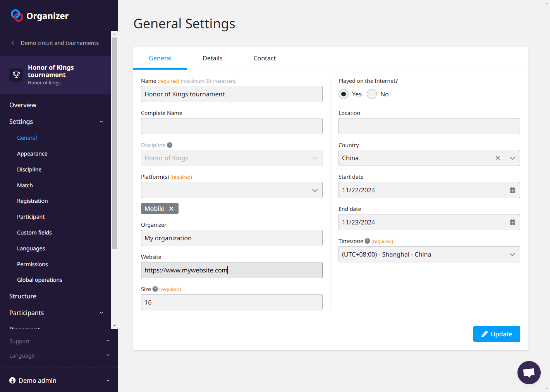Click the Organizer logo icon
Image resolution: width=550 pixels, height=392 pixels.
pos(17,15)
